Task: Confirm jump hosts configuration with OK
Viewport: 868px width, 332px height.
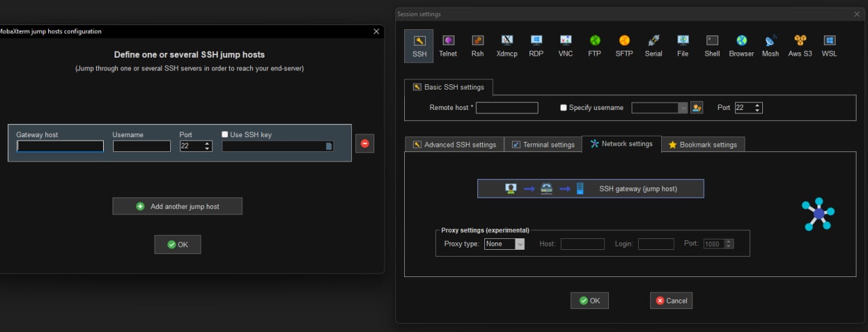Action: (178, 244)
